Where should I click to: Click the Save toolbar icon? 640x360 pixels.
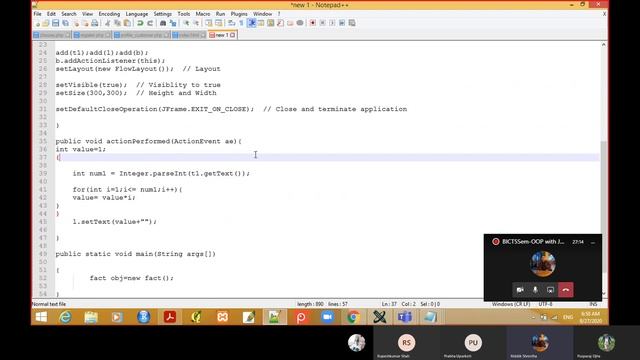coord(56,23)
